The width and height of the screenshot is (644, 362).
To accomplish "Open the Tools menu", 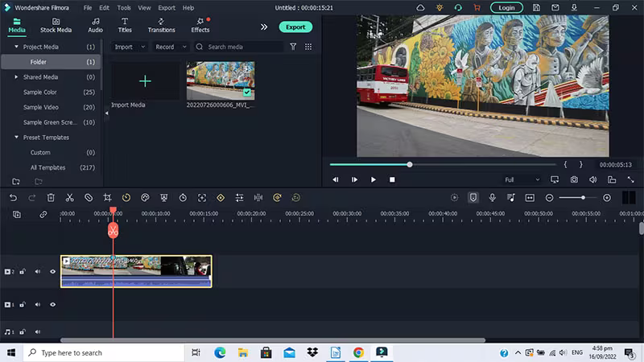I will (x=124, y=8).
